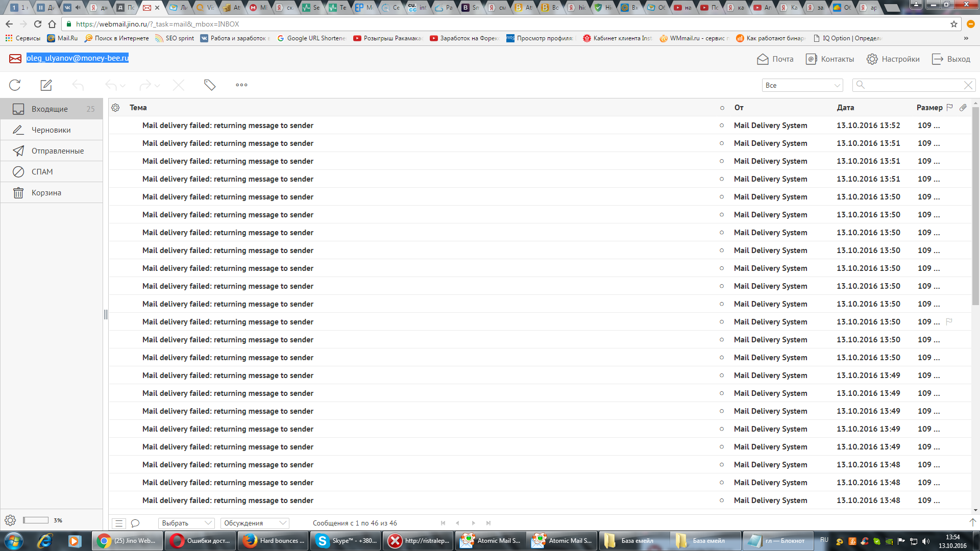Click the list view icon in footer
The image size is (980, 551).
[119, 523]
